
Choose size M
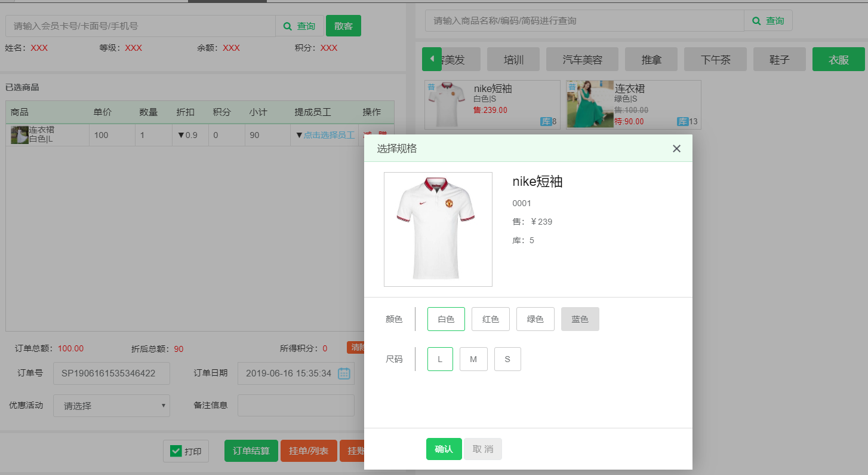click(x=473, y=359)
